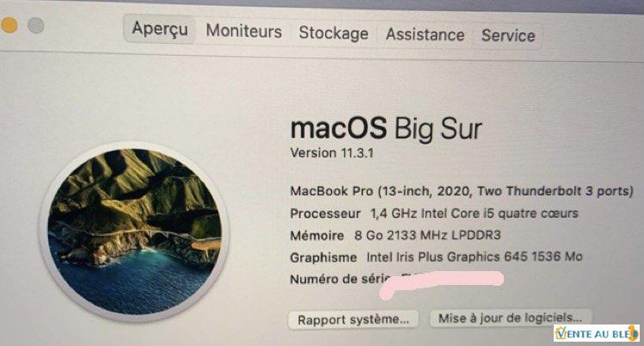Click the Mémoire 8 Go LPDDR3 line
The height and width of the screenshot is (346, 644).
[396, 235]
